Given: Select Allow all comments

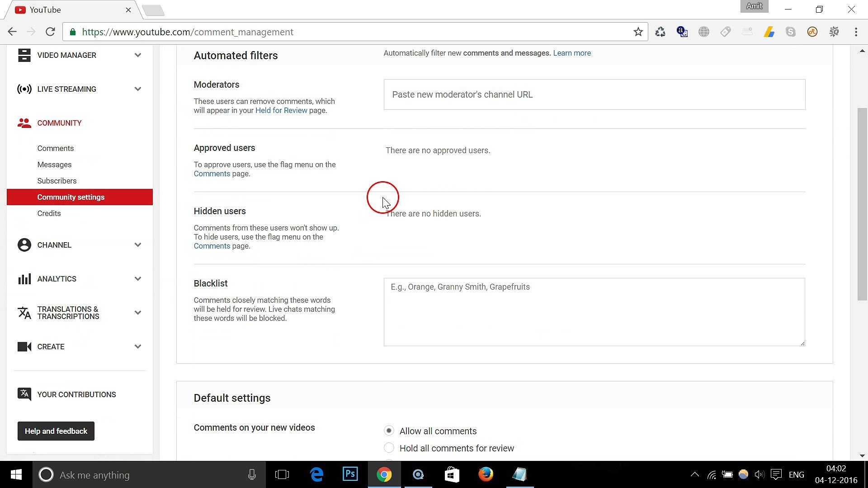Looking at the screenshot, I should click(389, 431).
